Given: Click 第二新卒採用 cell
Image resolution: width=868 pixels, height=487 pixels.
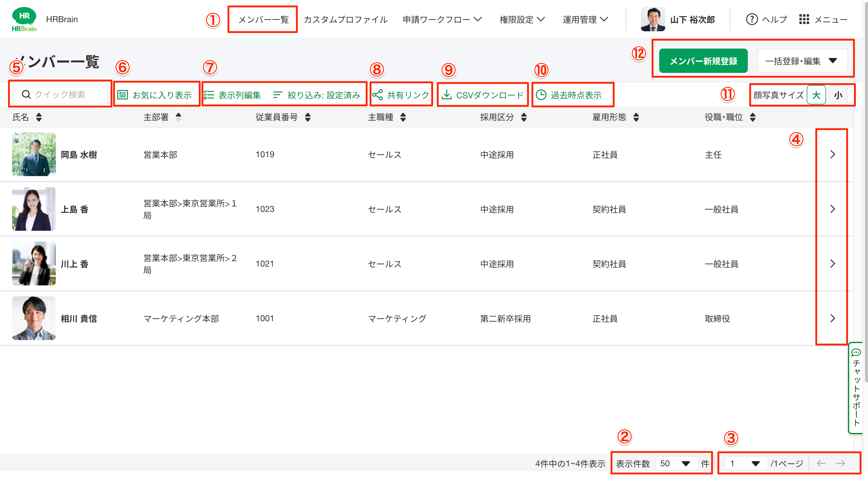Looking at the screenshot, I should (x=505, y=318).
